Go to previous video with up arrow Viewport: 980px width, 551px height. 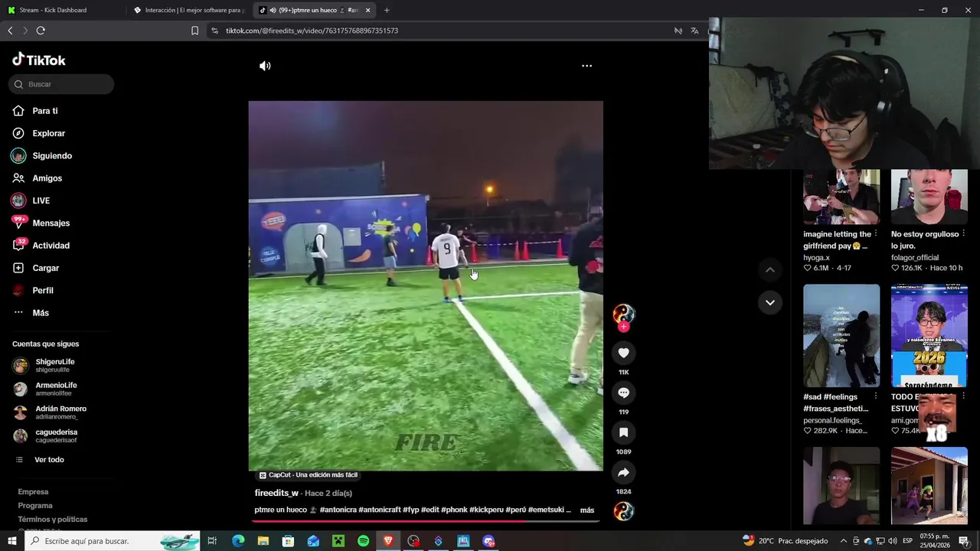coord(770,269)
